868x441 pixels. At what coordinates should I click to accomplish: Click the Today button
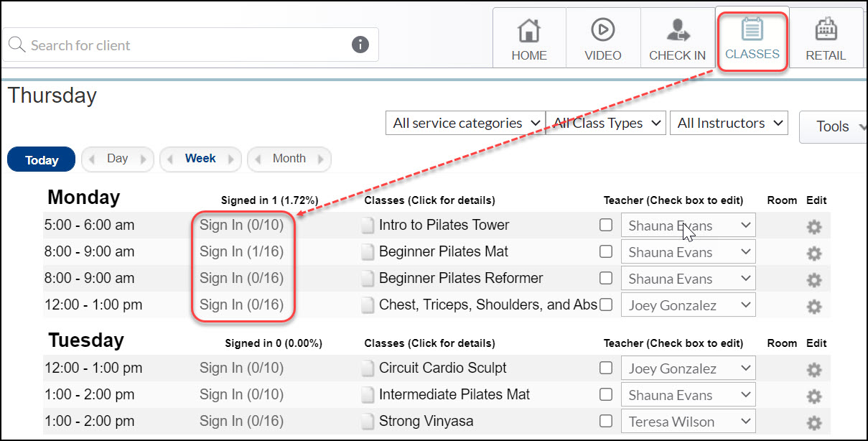pyautogui.click(x=41, y=159)
